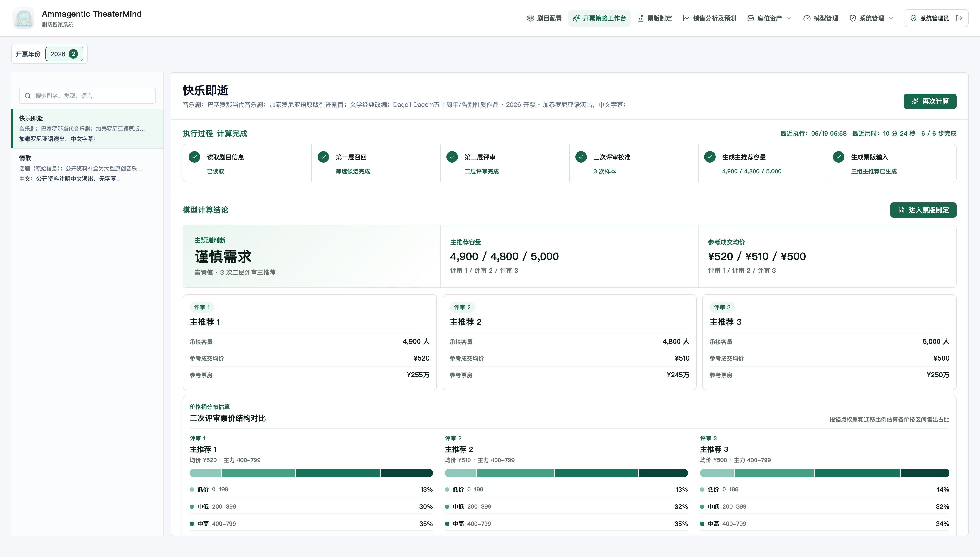
Task: Click the 进入票版制定 button
Action: pos(923,210)
